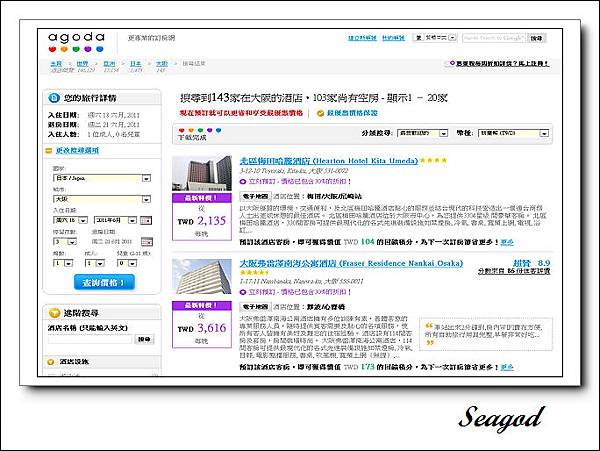This screenshot has width=600, height=451.
Task: Open the check-in calendar icon
Action: [x=146, y=220]
